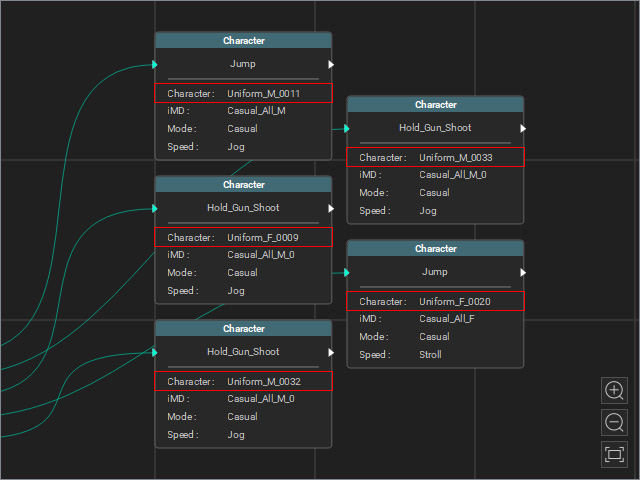Click output arrow of Uniform_M_0033 node
The width and height of the screenshot is (640, 480).
point(523,129)
